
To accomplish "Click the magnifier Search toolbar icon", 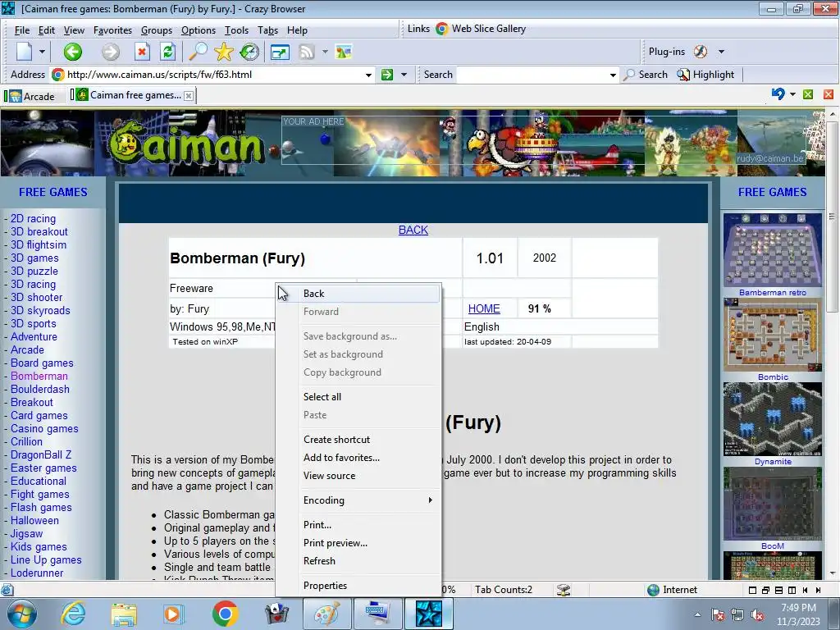I will [x=198, y=52].
